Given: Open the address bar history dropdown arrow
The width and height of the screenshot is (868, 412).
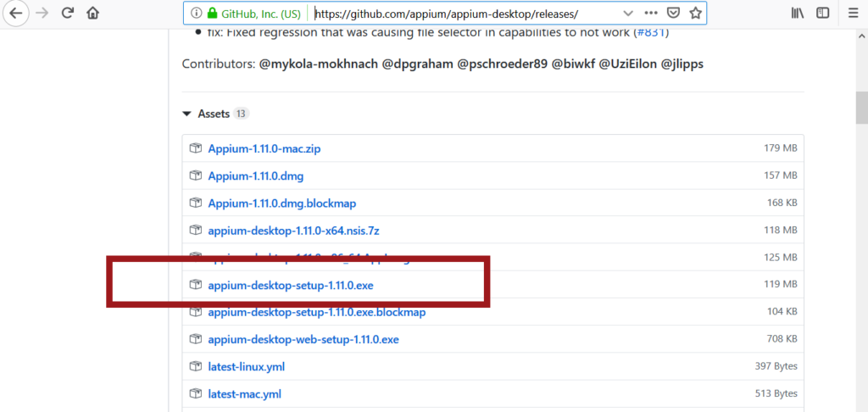Looking at the screenshot, I should 627,13.
